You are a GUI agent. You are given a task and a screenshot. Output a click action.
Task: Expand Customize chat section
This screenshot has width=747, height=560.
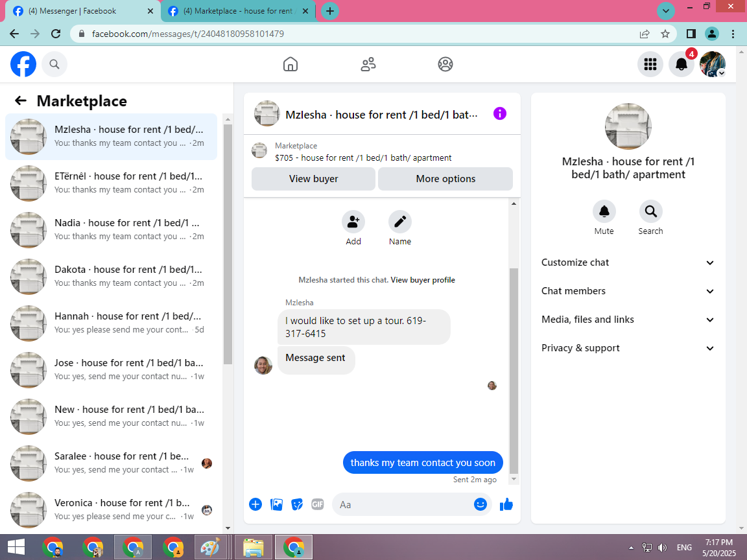(628, 262)
